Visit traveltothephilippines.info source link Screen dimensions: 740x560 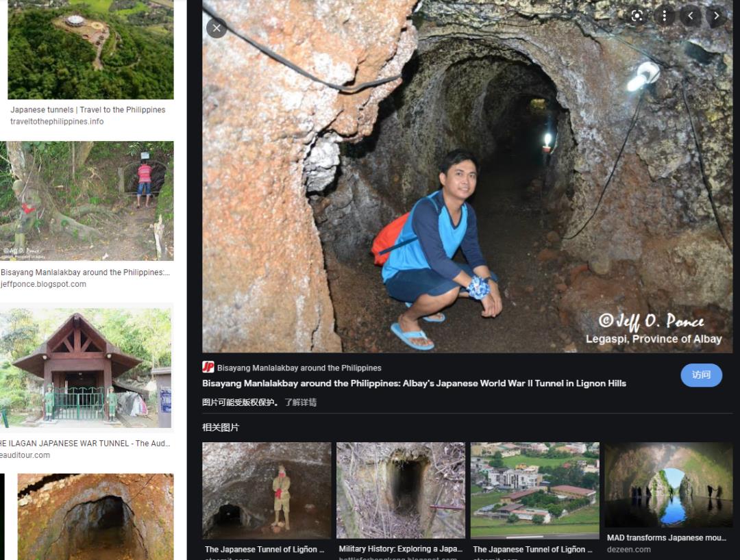[57, 121]
